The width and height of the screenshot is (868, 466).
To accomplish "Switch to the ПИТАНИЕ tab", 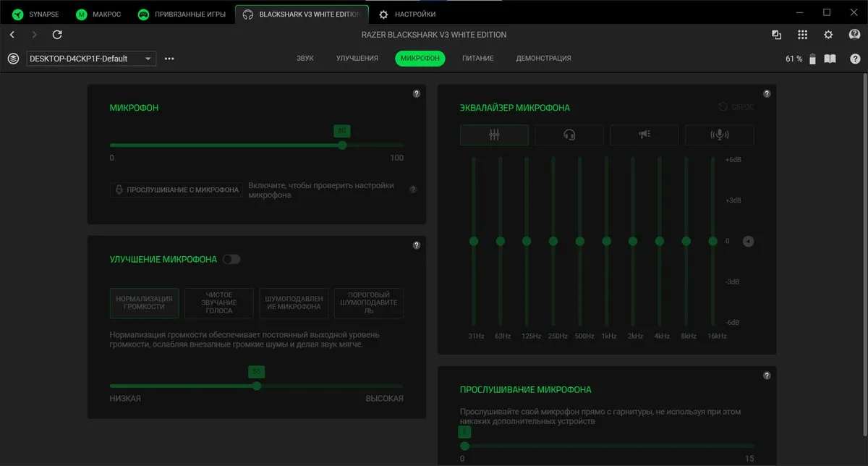I will pos(478,59).
